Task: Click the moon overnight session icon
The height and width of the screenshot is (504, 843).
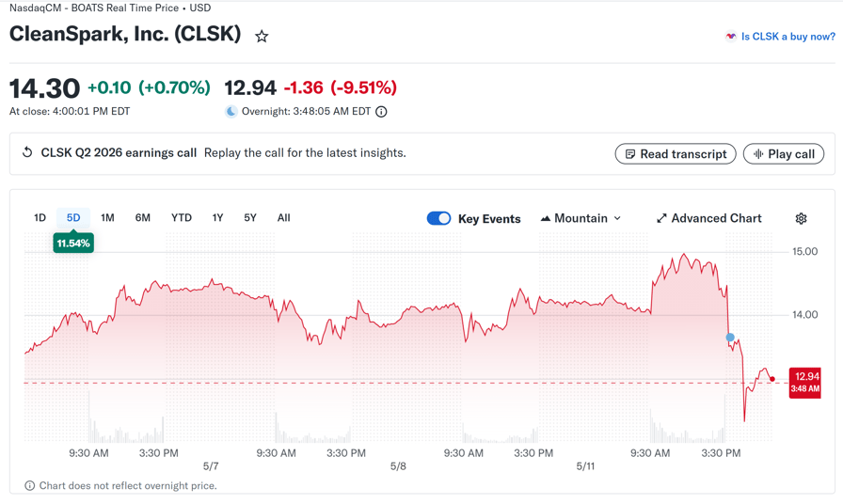Action: click(x=231, y=112)
